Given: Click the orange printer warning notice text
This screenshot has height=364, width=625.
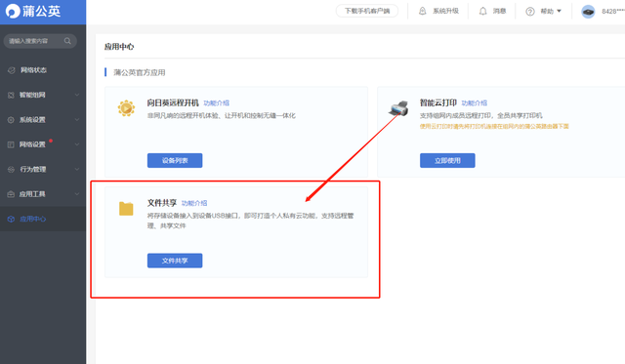Looking at the screenshot, I should [494, 126].
